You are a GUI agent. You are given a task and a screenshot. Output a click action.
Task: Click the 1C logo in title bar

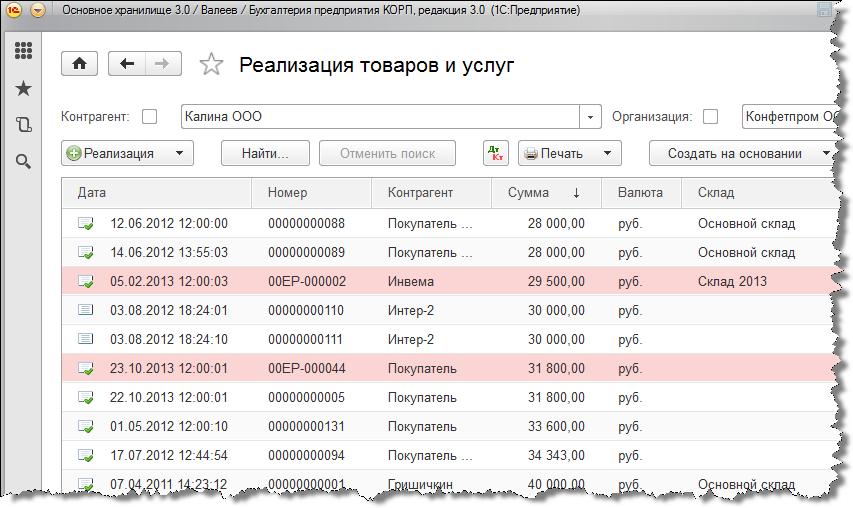(13, 10)
